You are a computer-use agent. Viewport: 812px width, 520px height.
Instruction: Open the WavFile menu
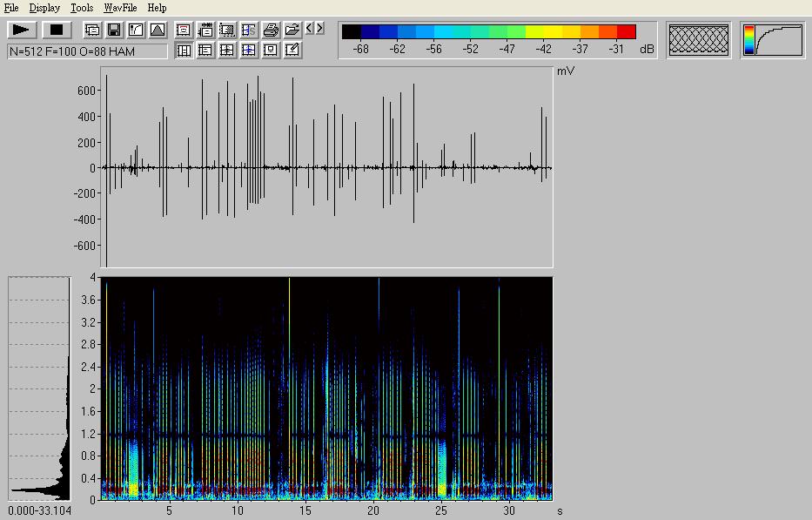pos(119,8)
